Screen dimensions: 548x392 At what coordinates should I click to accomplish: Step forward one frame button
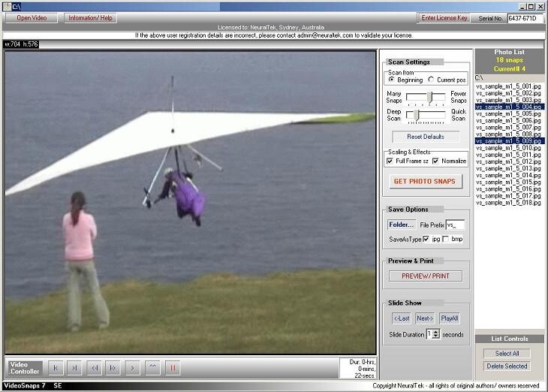coord(113,368)
